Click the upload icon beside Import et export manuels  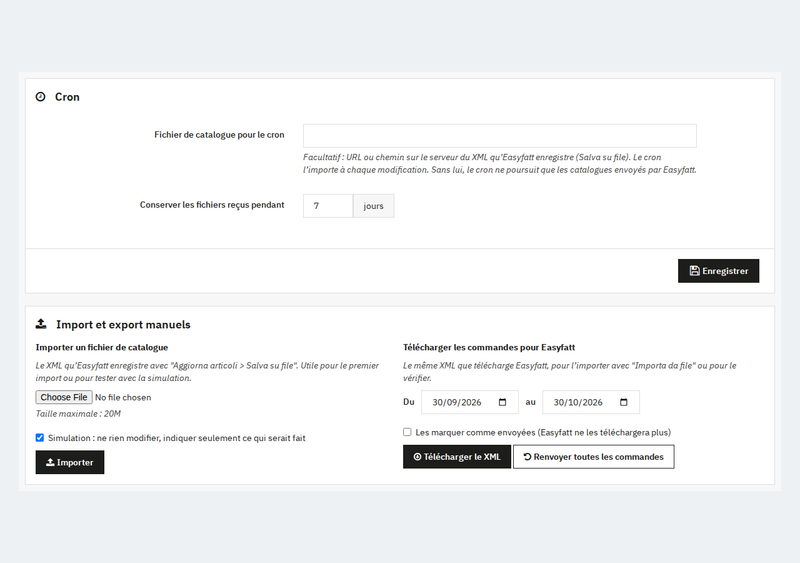pos(41,324)
